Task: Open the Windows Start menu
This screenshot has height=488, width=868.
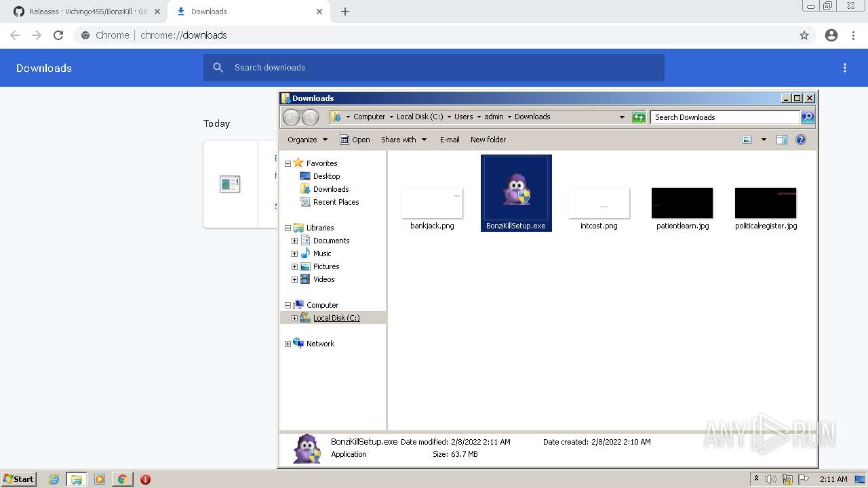Action: tap(18, 479)
